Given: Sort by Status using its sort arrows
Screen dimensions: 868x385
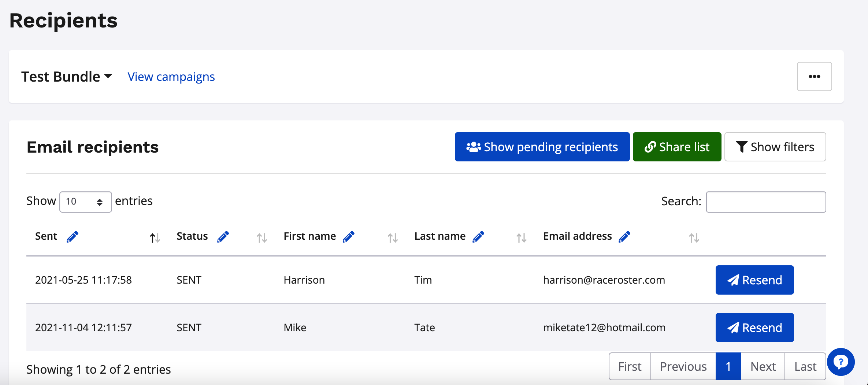Looking at the screenshot, I should (261, 238).
